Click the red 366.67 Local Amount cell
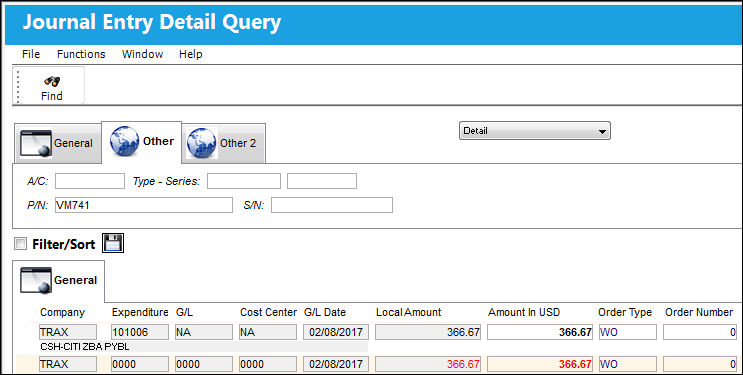This screenshot has width=743, height=375. [428, 364]
